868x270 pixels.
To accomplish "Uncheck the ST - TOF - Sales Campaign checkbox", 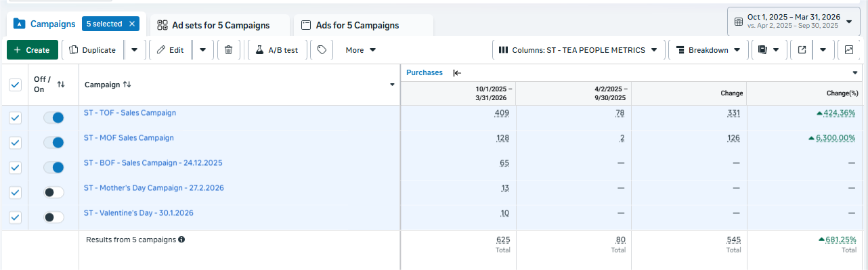I will click(x=15, y=118).
